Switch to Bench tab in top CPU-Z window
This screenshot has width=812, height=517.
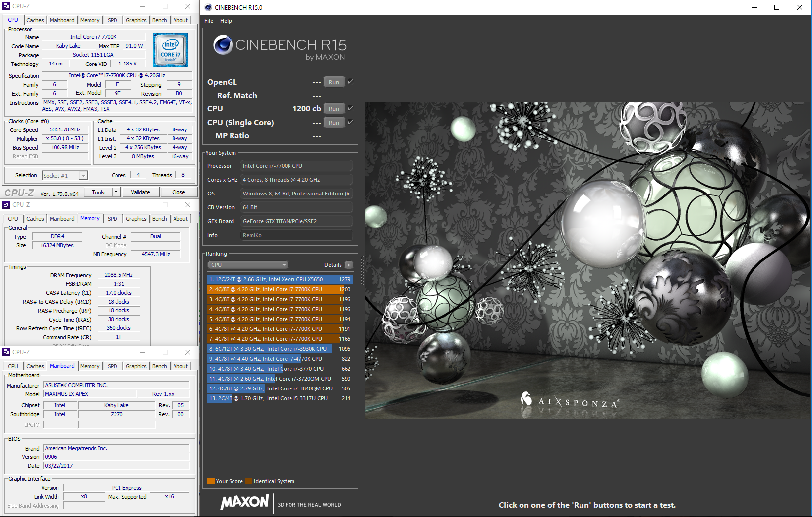point(160,20)
